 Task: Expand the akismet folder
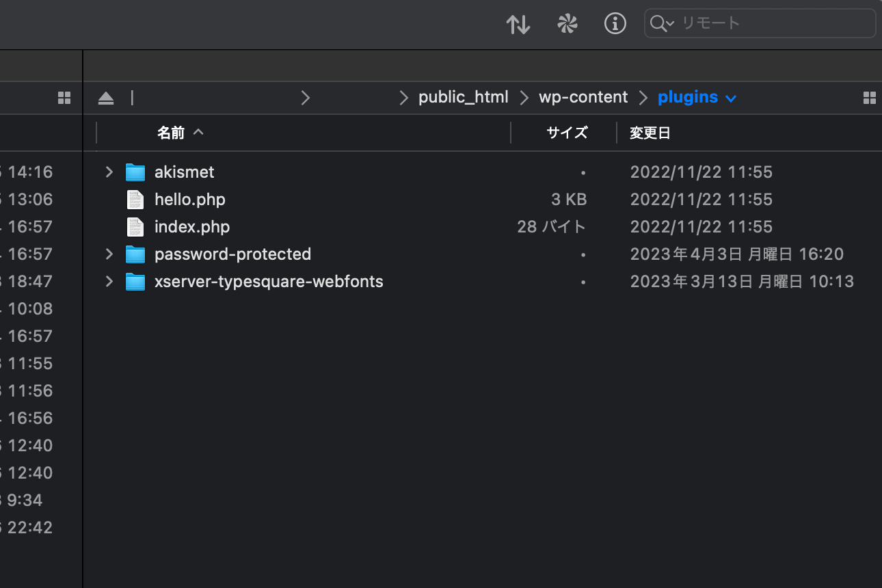click(x=108, y=172)
